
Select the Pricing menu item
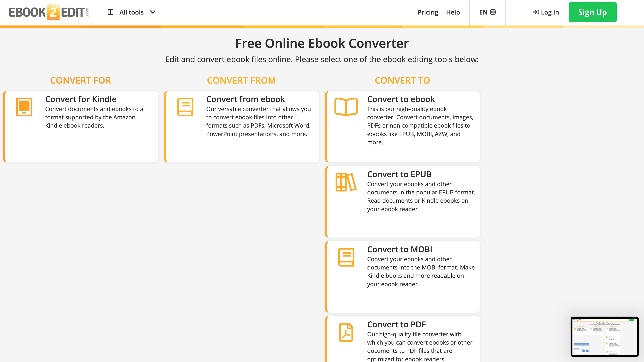pyautogui.click(x=428, y=12)
